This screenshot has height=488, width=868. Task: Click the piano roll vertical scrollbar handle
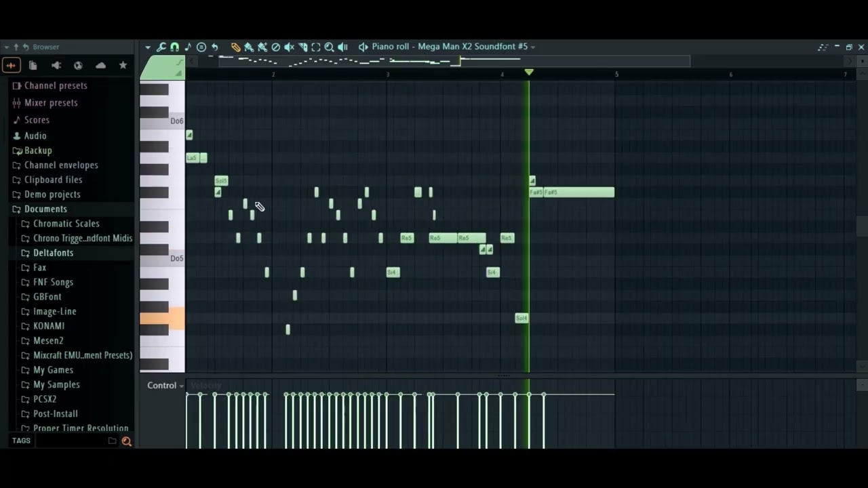point(862,227)
